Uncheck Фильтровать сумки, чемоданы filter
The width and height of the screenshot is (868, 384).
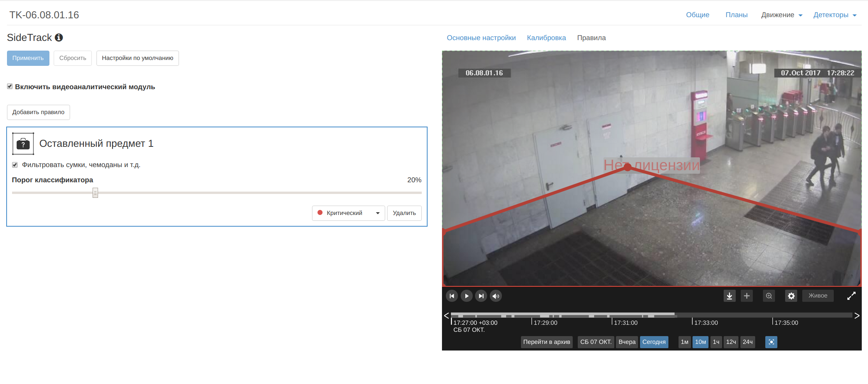point(15,165)
